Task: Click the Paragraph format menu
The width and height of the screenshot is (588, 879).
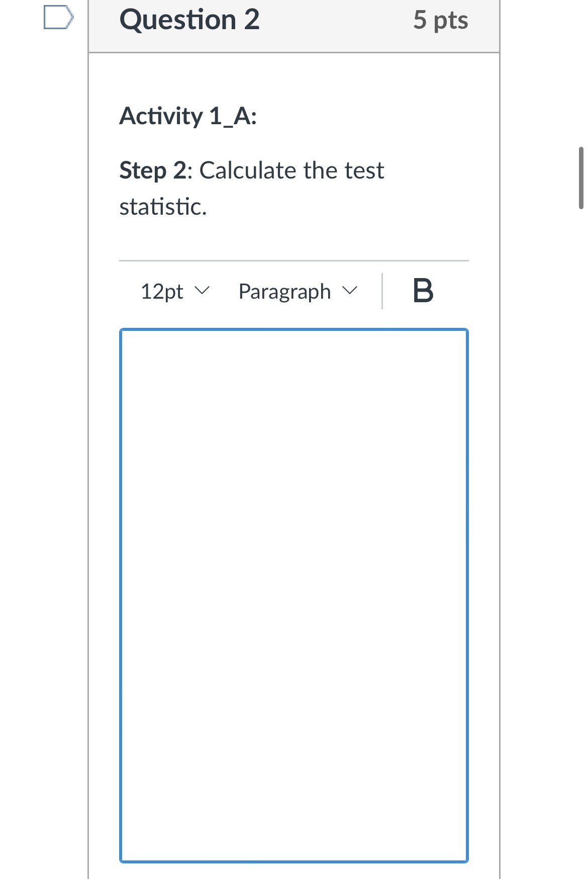Action: tap(284, 291)
